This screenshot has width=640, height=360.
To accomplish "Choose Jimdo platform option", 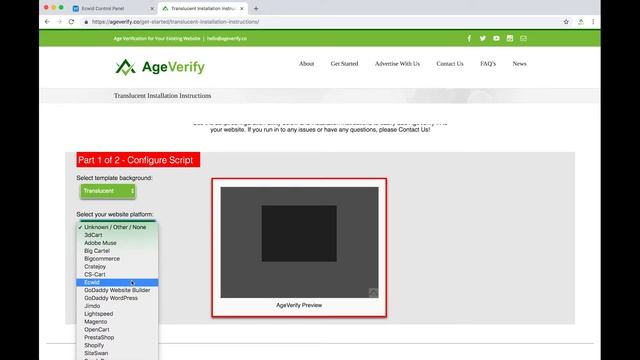I will point(117,306).
